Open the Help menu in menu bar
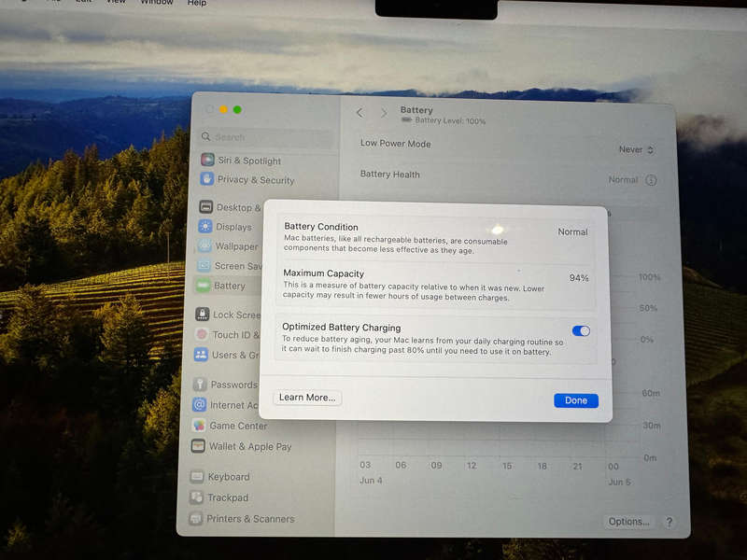Image resolution: width=747 pixels, height=560 pixels. 197,3
